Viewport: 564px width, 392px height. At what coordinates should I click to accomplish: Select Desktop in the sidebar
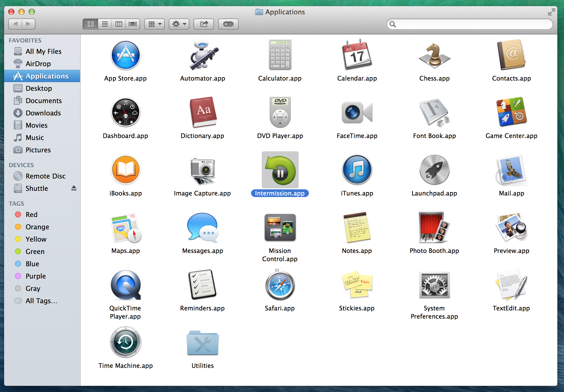42,88
